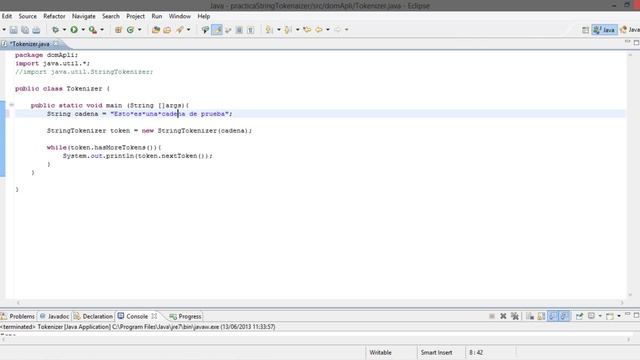The width and height of the screenshot is (640, 360).
Task: Collapse the main method fold marker
Action: pyautogui.click(x=11, y=105)
